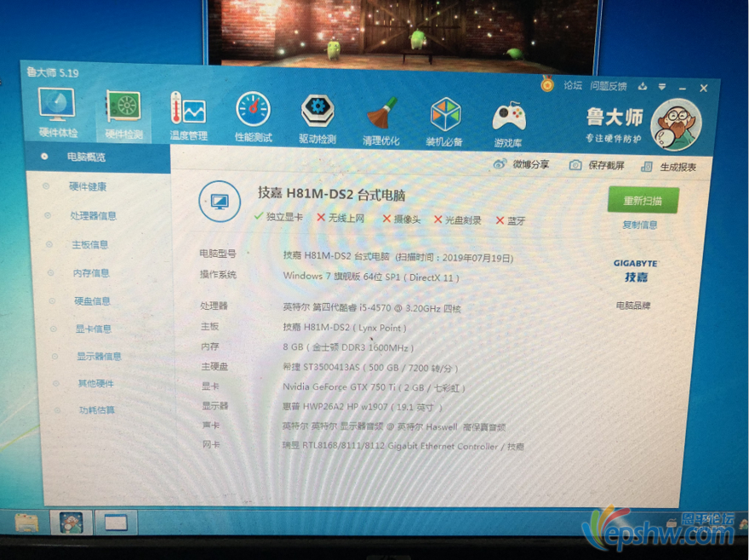
Task: Open 清理优化 cleanup broom tool
Action: pyautogui.click(x=380, y=120)
